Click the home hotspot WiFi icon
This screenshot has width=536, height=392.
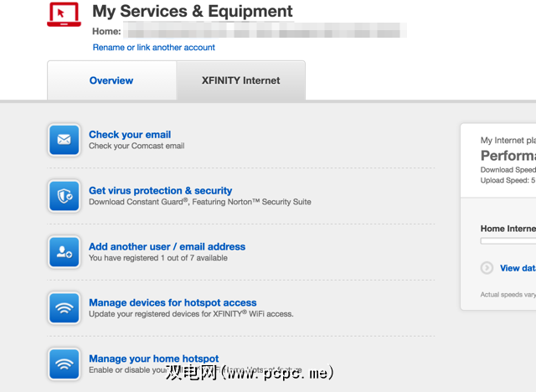click(x=64, y=364)
